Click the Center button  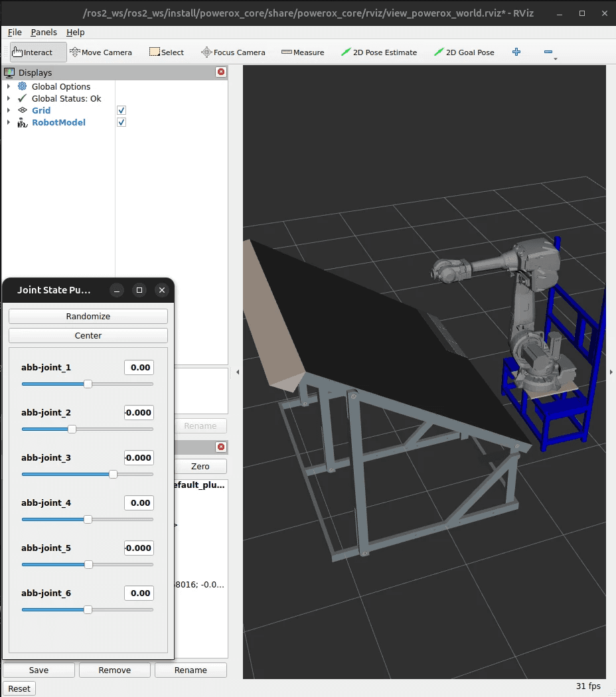(88, 335)
